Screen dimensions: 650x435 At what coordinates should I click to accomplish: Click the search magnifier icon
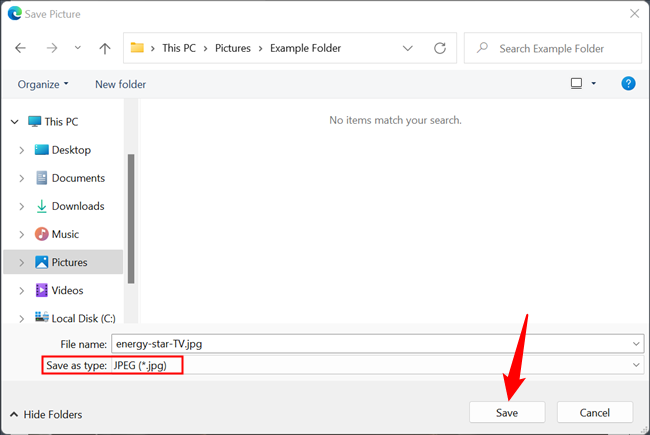[x=482, y=48]
